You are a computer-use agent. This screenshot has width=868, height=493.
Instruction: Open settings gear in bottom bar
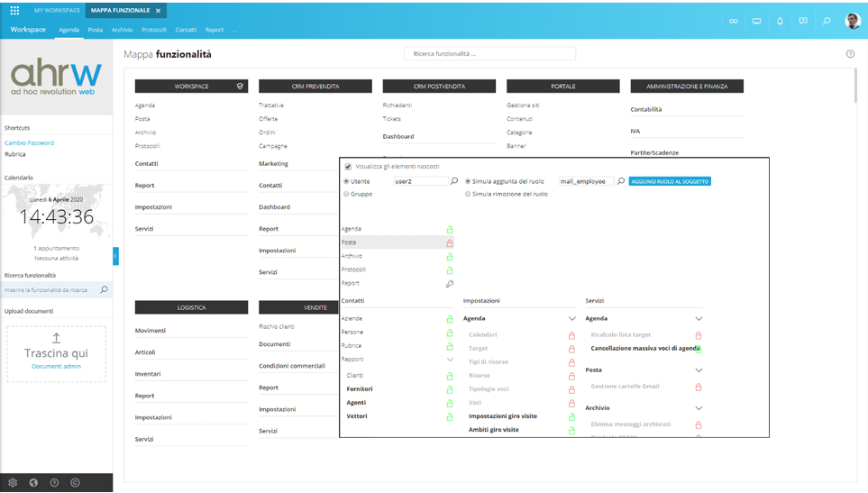(13, 483)
